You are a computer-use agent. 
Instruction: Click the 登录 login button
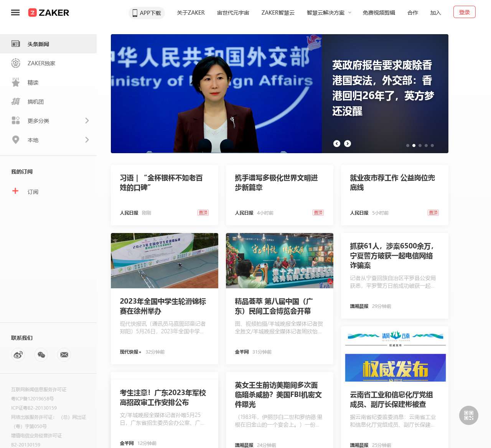(465, 12)
